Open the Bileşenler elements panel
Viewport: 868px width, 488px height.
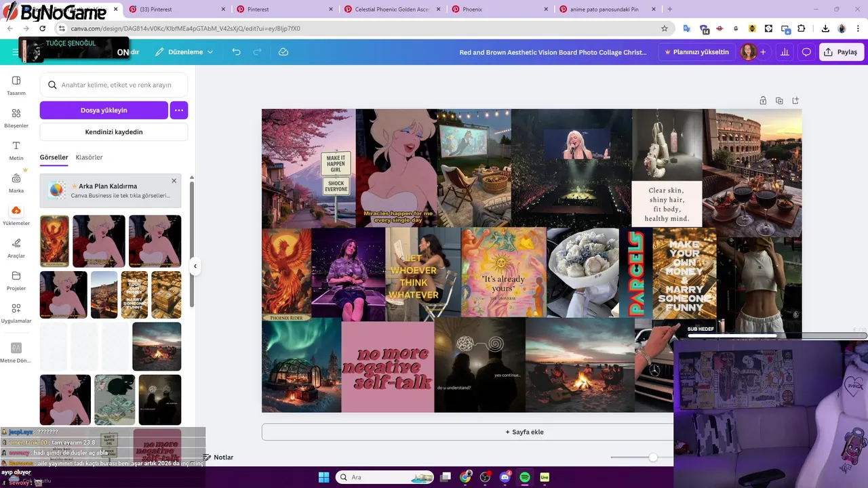pos(16,117)
